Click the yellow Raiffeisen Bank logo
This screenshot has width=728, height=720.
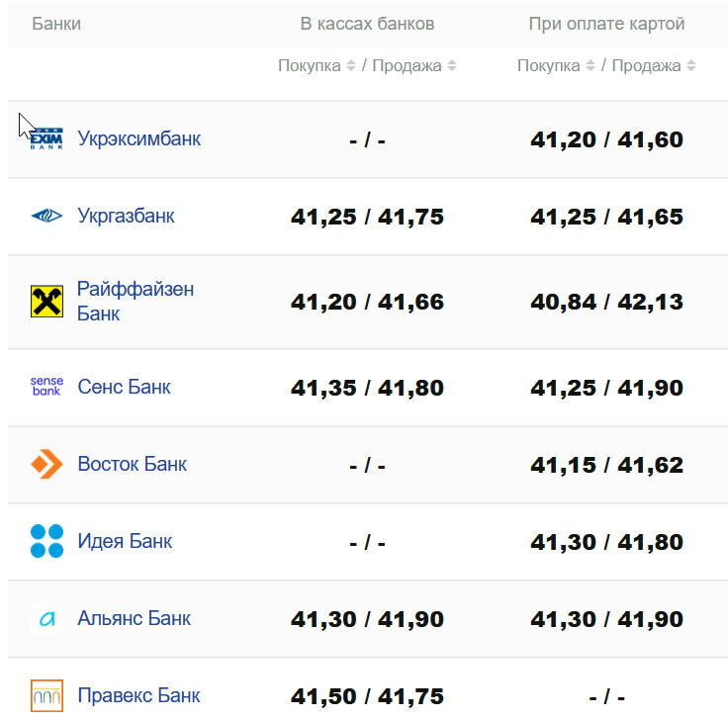[x=46, y=302]
